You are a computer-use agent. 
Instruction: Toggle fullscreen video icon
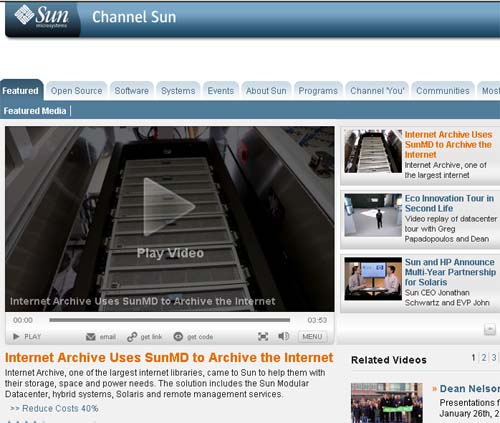coord(263,337)
